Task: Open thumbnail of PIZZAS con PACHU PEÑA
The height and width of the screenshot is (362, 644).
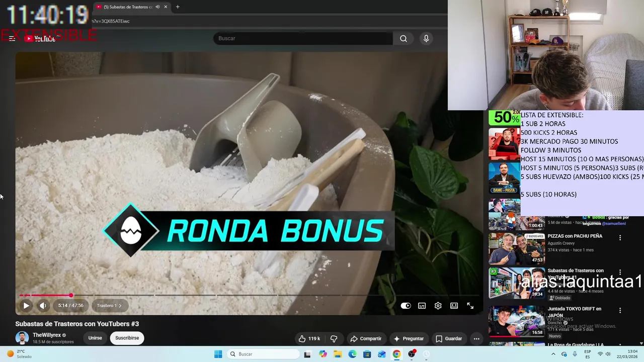Action: pos(517,248)
